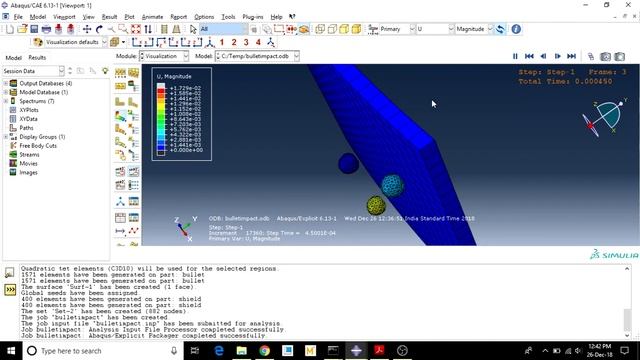Expand the Model Database (1) node
640x360 pixels.
point(6,92)
